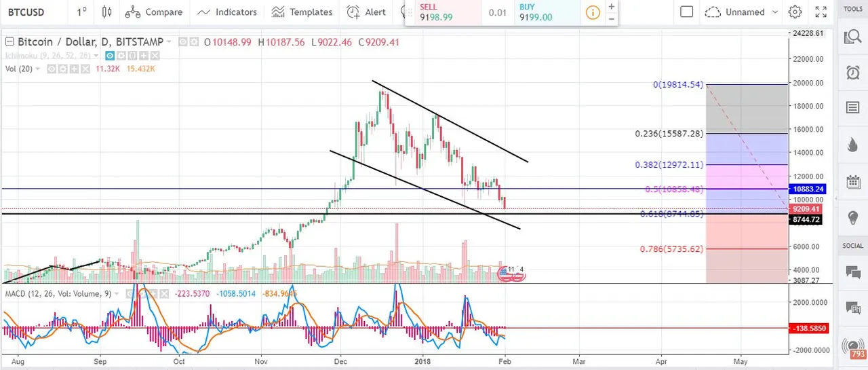Open the TOOLS sidebar tab
868x370 pixels.
pos(852,9)
